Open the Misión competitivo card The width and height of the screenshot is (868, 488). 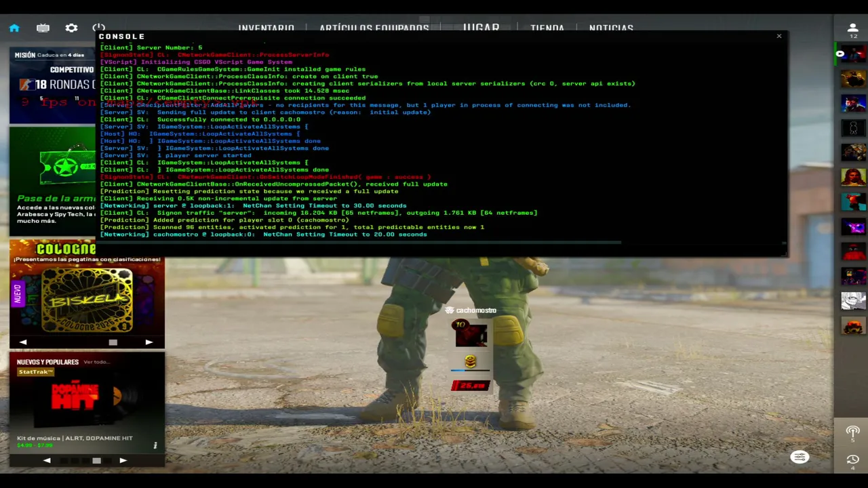(x=53, y=85)
